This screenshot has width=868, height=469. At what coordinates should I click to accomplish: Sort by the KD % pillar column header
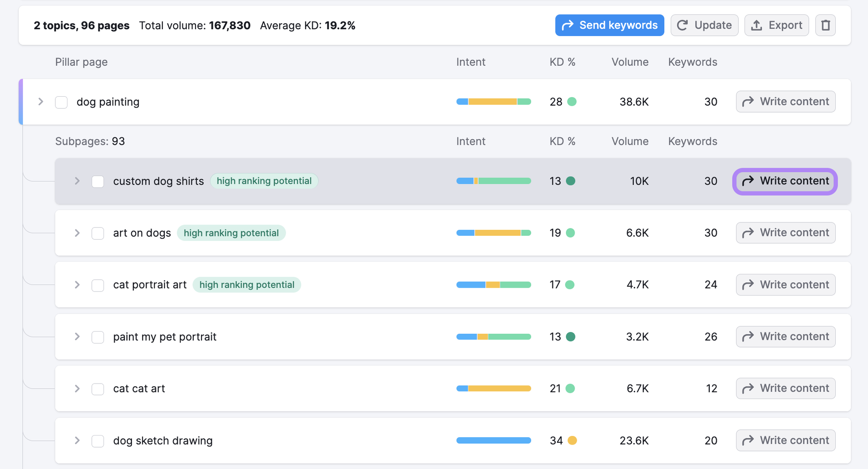point(562,62)
